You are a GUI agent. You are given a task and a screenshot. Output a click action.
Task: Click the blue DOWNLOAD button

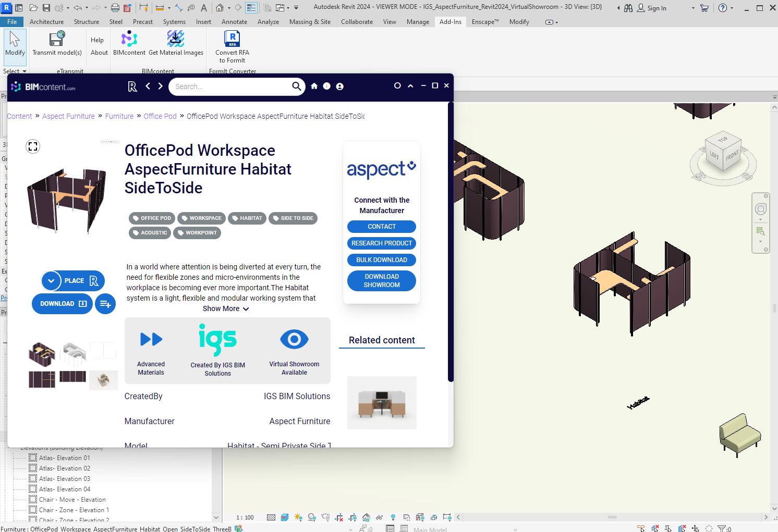(x=62, y=304)
